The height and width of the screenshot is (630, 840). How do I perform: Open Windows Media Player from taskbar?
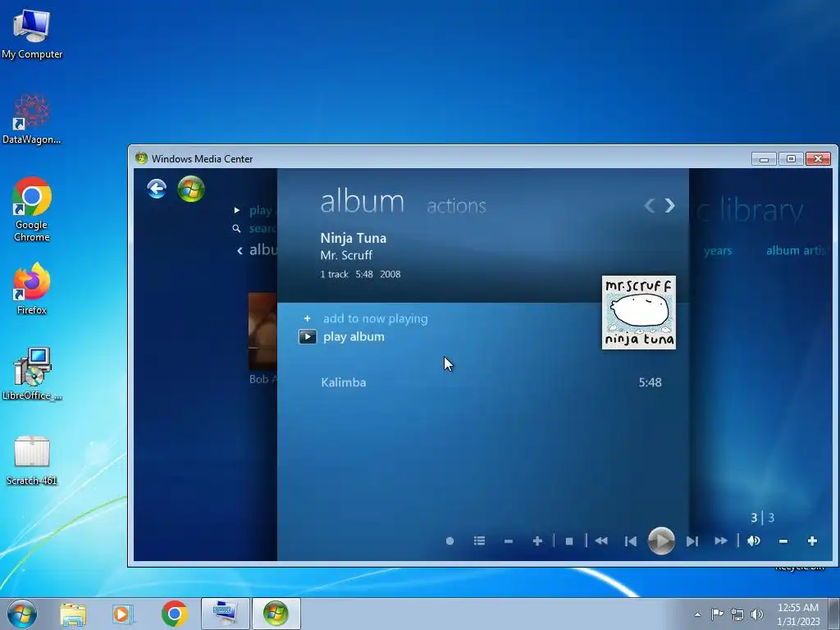[x=121, y=614]
